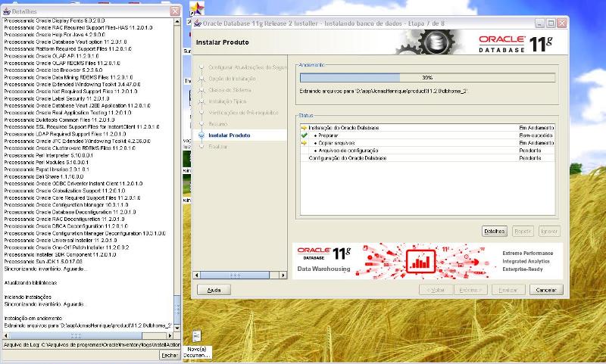
Task: Click the yellow arrow beside Copiar arquivos
Action: tap(305, 143)
